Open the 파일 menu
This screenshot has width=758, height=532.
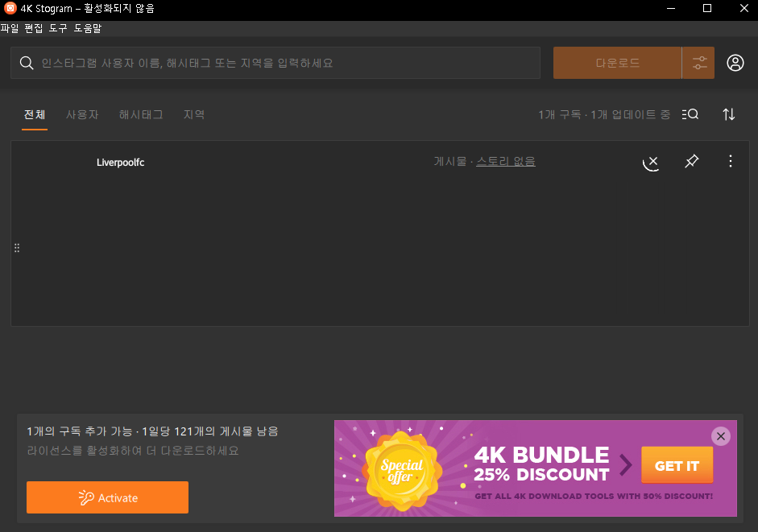tap(10, 28)
